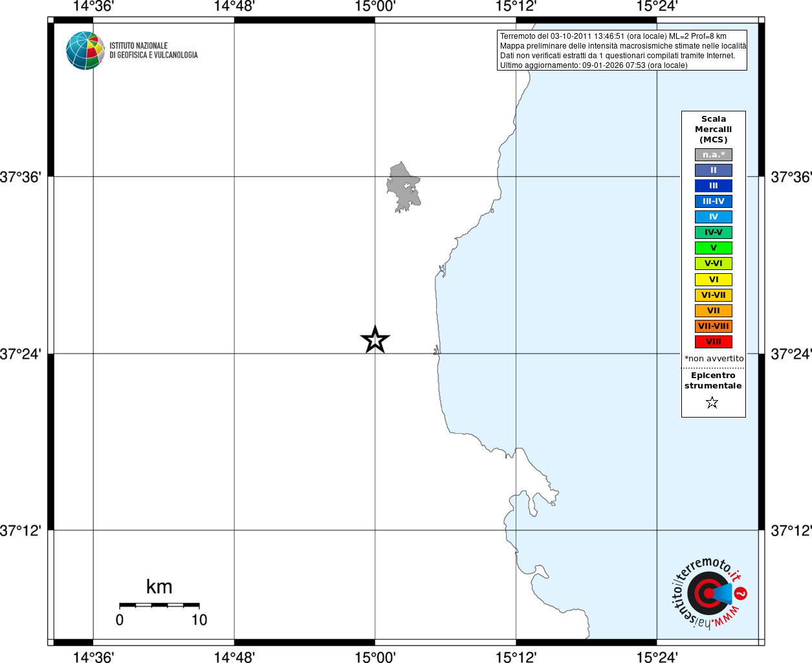Click the 'Terremoto del 03-10-2011' info line
The width and height of the screenshot is (812, 663).
[613, 36]
